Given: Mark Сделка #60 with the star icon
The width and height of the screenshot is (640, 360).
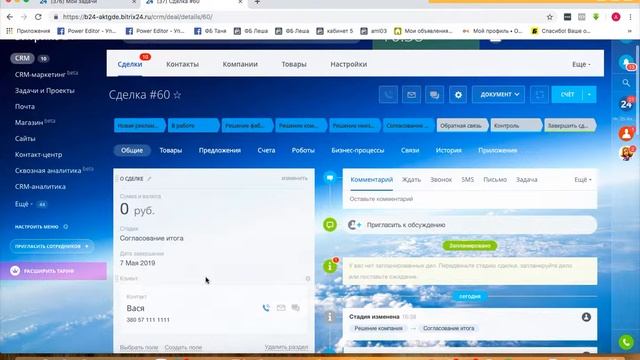Looking at the screenshot, I should coord(177,95).
